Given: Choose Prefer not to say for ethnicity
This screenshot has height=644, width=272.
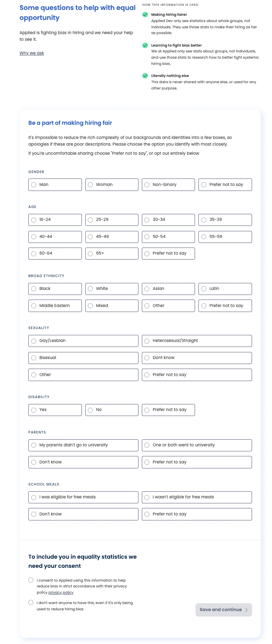Looking at the screenshot, I should 204,306.
